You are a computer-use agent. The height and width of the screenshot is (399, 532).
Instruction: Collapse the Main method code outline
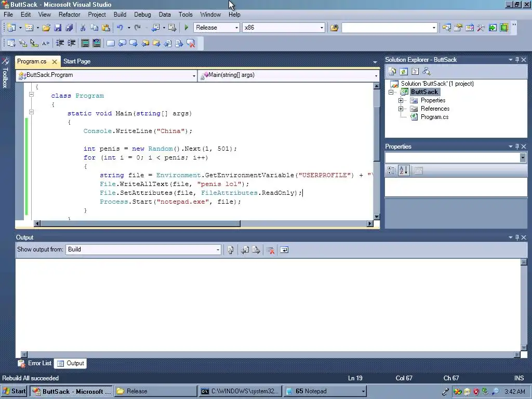tap(31, 112)
